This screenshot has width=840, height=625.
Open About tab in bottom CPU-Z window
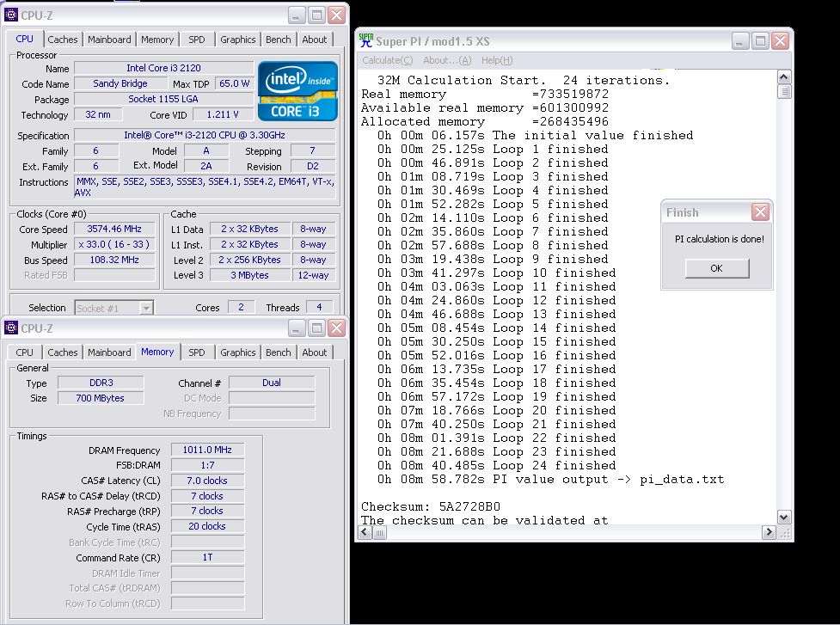coord(315,352)
